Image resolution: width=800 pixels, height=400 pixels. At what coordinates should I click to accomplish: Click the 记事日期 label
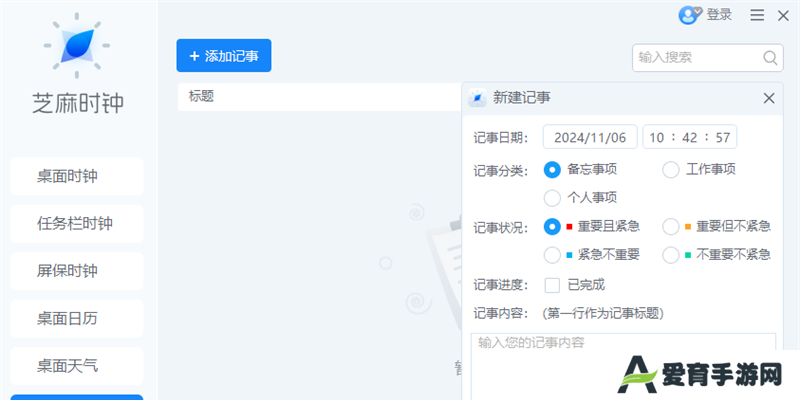coord(501,138)
